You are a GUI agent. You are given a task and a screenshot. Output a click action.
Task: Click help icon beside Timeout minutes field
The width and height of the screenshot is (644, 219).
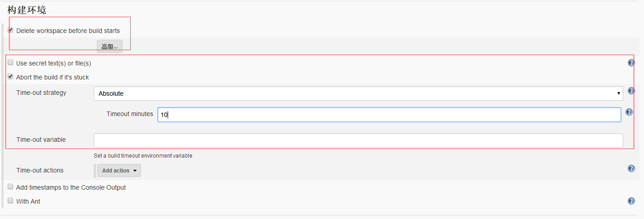629,112
